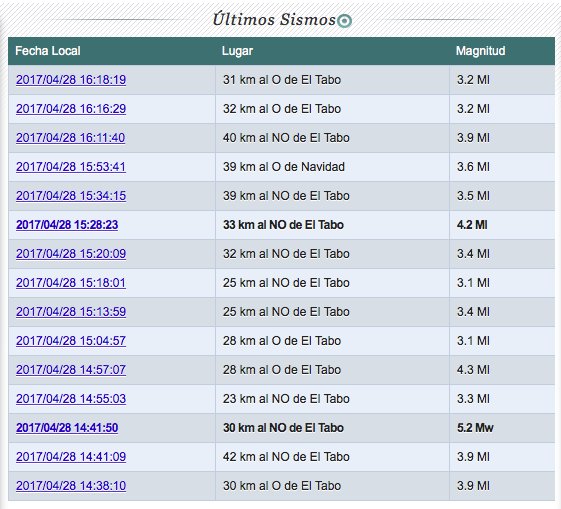Viewport: 561px width, 509px height.
Task: Click the Últimos Sismos heading text
Action: (x=274, y=19)
